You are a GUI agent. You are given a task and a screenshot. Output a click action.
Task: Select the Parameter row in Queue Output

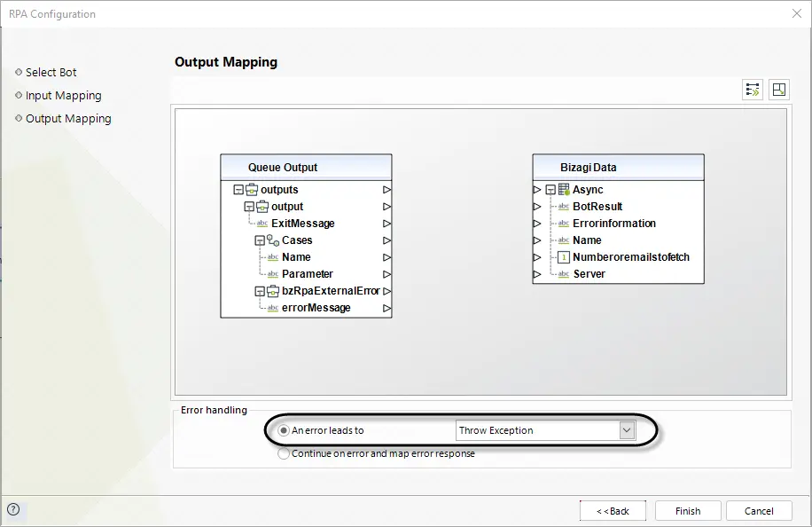[306, 274]
